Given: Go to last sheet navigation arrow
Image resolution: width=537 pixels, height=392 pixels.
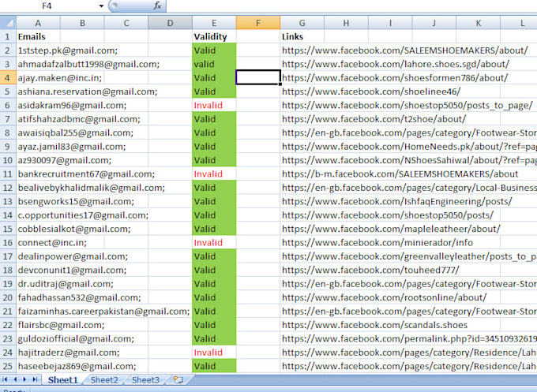Looking at the screenshot, I should pyautogui.click(x=35, y=379).
